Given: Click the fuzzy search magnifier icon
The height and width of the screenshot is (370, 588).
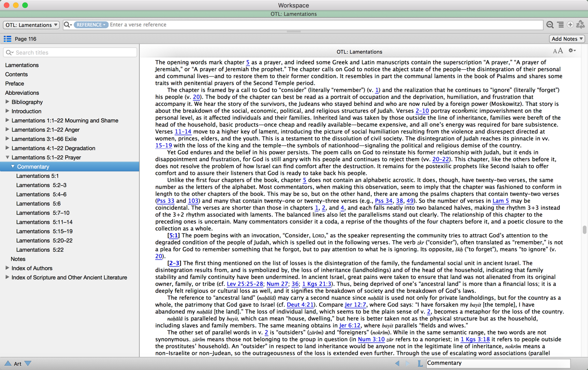Looking at the screenshot, I should pos(550,25).
